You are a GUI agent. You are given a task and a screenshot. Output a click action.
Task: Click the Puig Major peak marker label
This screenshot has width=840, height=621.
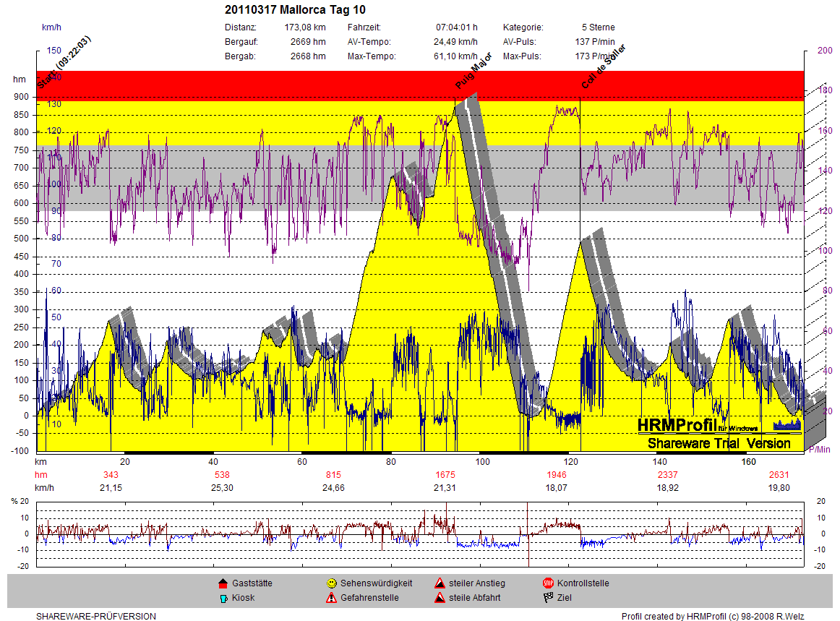(x=473, y=71)
